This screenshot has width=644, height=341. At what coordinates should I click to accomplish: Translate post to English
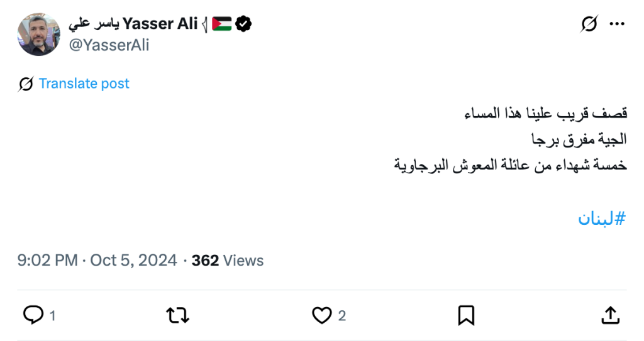click(x=84, y=84)
